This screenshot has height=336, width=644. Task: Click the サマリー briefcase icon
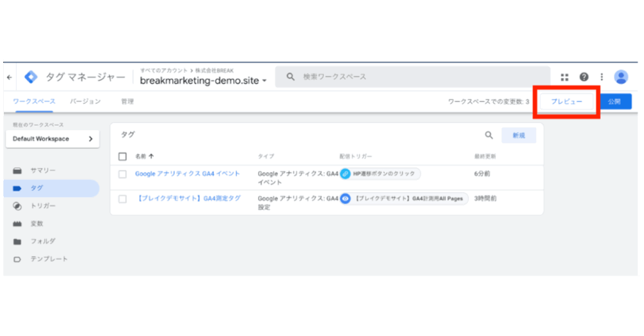pyautogui.click(x=17, y=171)
